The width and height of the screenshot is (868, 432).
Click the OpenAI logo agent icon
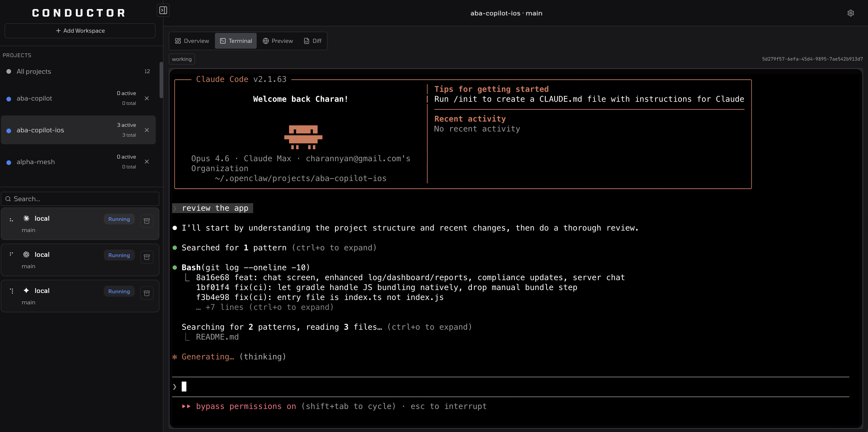point(26,254)
